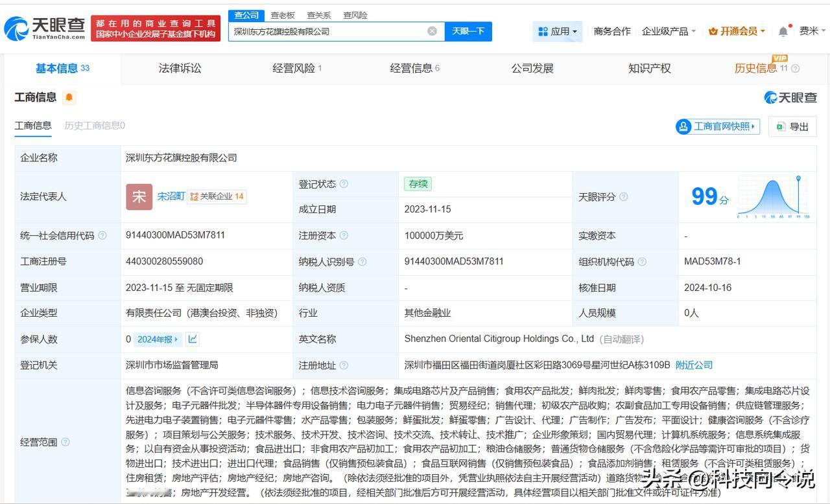Select the 登记机关 value 深圳市市场监督管理局
The height and width of the screenshot is (504, 830).
[x=172, y=365]
